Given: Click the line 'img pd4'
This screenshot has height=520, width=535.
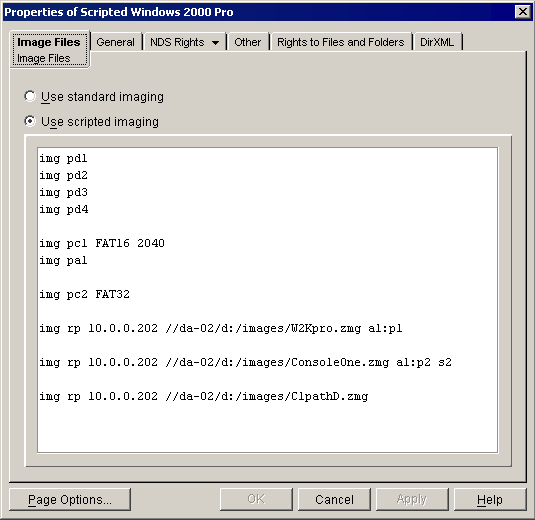Looking at the screenshot, I should (63, 209).
